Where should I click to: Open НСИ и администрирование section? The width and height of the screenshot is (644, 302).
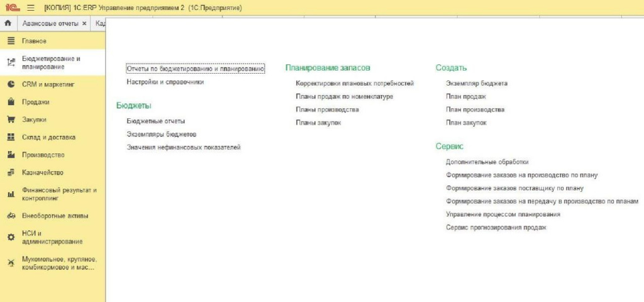click(x=53, y=237)
